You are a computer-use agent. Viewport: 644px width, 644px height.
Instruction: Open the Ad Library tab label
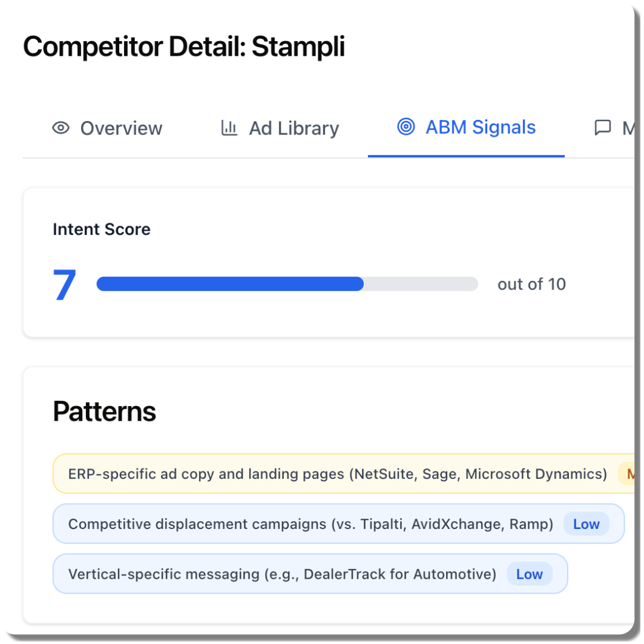tap(294, 128)
